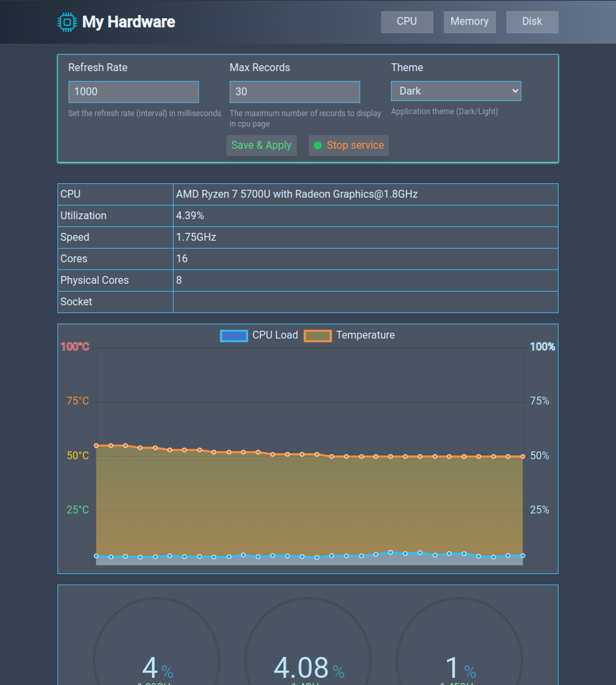Screen dimensions: 616x685
Task: Click the green service running status dot
Action: coord(317,145)
